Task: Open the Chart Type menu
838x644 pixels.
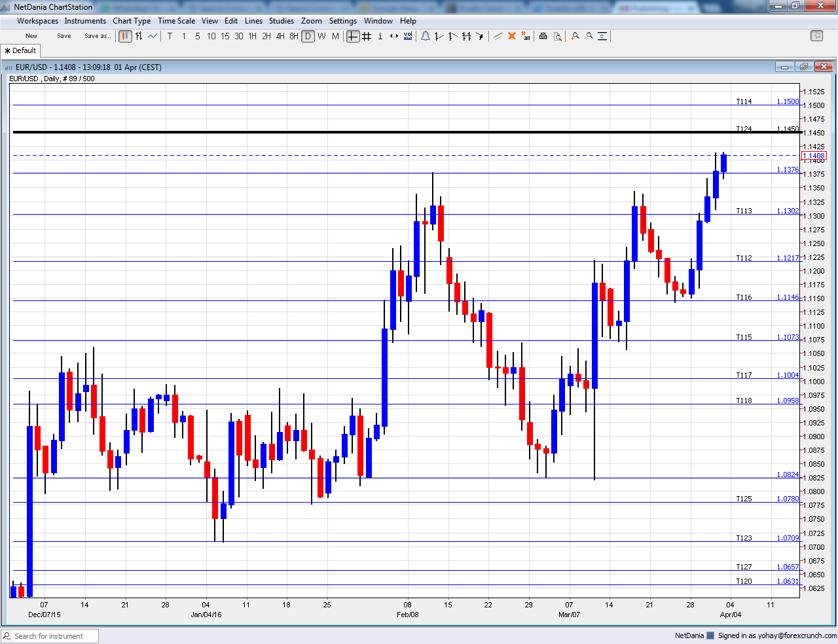Action: [x=132, y=21]
